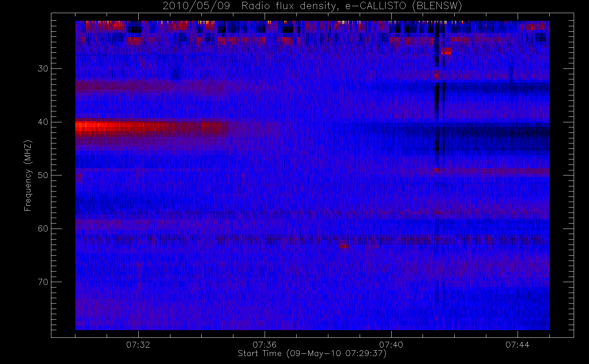Click the 07:36 time tick label
Image resolution: width=589 pixels, height=364 pixels.
[265, 344]
